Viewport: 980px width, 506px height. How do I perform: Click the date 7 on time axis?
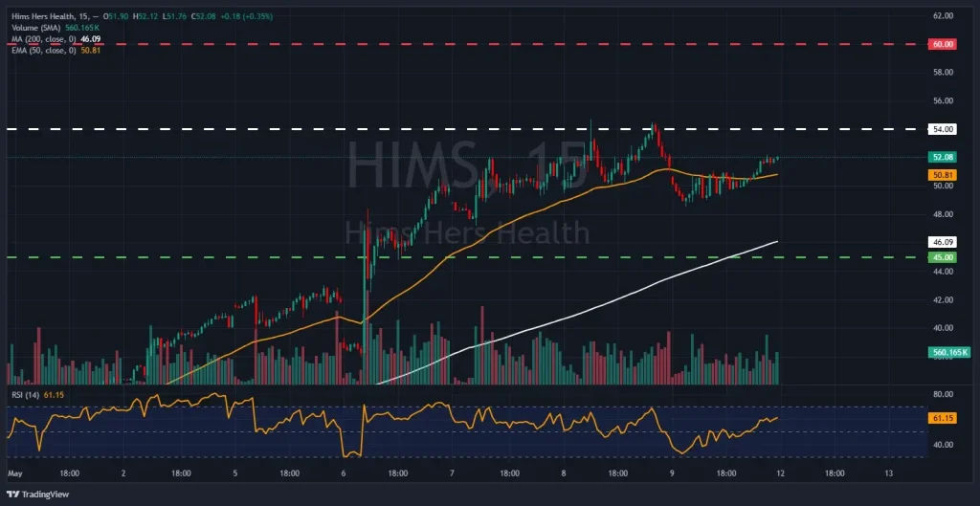click(452, 473)
